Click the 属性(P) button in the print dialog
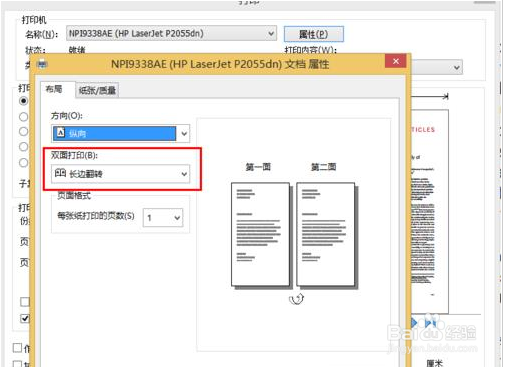Viewport: 505px width, 367px height. click(313, 34)
